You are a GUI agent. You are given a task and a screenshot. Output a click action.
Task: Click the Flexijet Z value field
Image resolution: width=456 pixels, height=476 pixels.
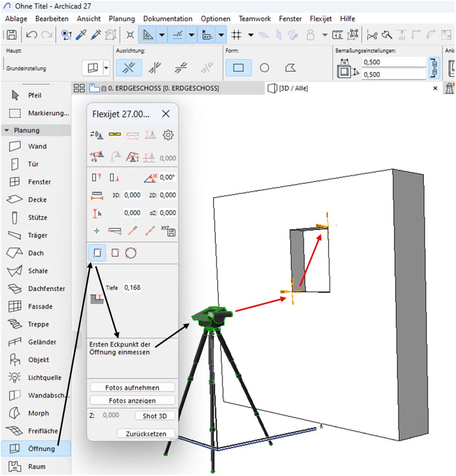(x=111, y=415)
